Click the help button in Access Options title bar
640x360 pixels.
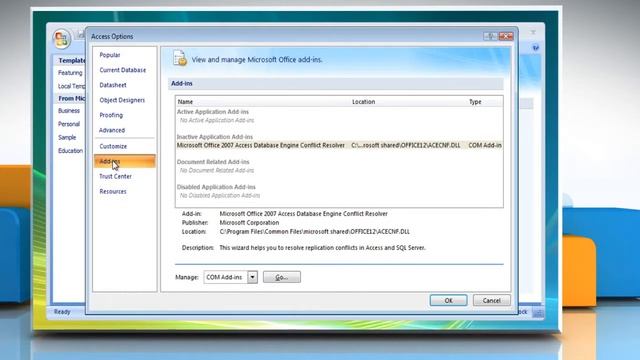pos(490,36)
